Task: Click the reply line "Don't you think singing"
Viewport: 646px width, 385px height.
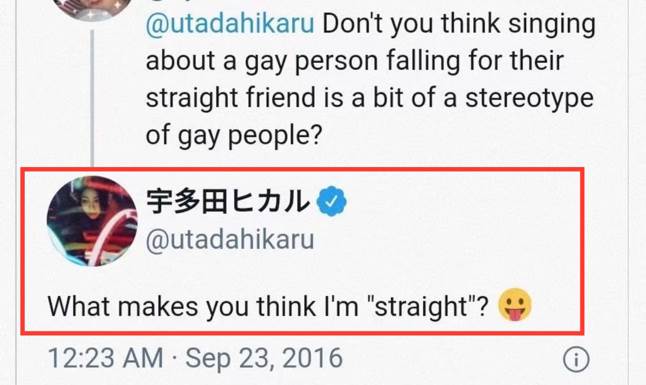Action: pos(459,24)
